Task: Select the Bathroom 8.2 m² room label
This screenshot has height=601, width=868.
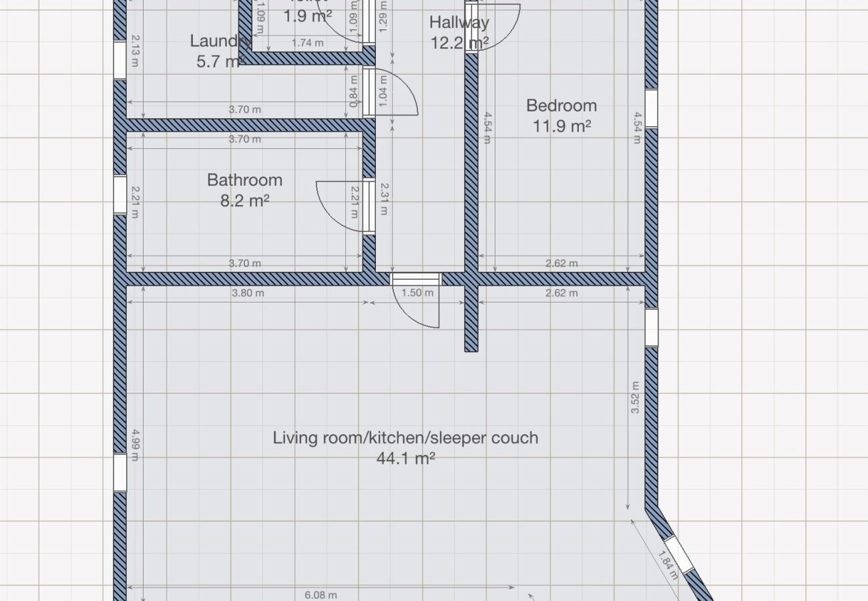Action: coord(244,190)
